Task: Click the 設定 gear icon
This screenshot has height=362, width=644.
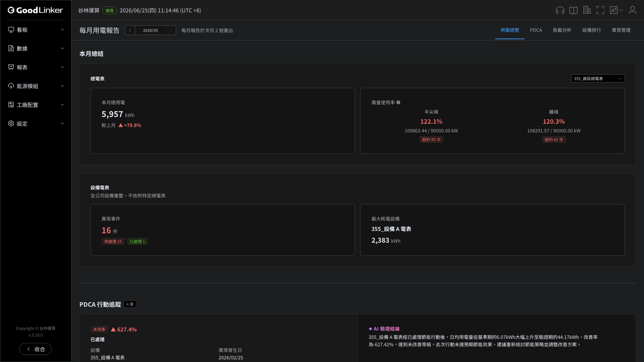Action: tap(11, 124)
